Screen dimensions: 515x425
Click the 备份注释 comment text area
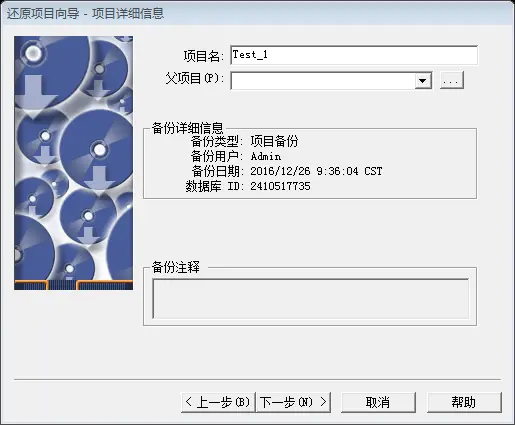click(311, 299)
